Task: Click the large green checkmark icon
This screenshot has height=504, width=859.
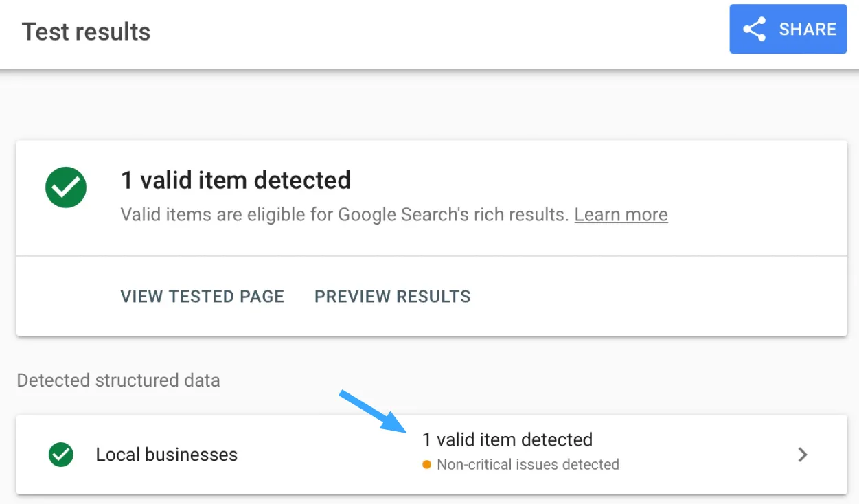Action: [66, 187]
